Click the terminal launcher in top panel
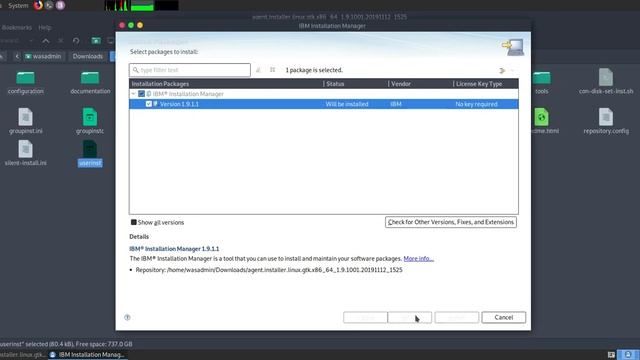This screenshot has height=360, width=640. pos(49,5)
